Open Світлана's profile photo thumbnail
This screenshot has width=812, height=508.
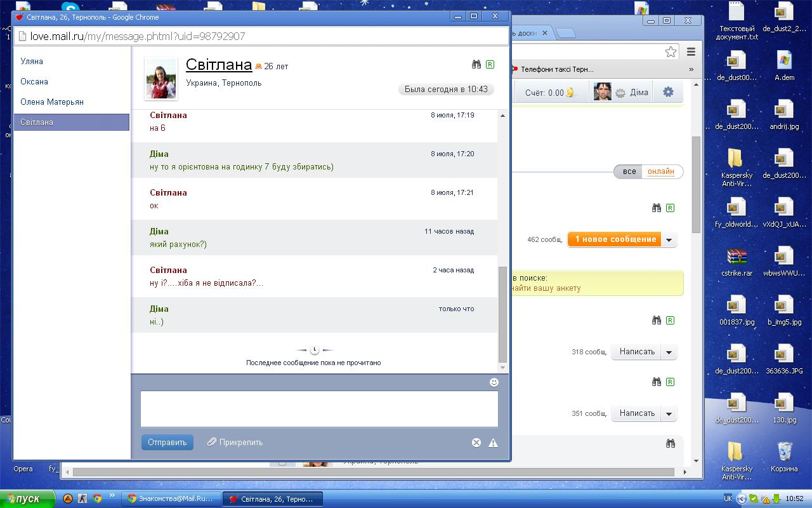(x=161, y=79)
